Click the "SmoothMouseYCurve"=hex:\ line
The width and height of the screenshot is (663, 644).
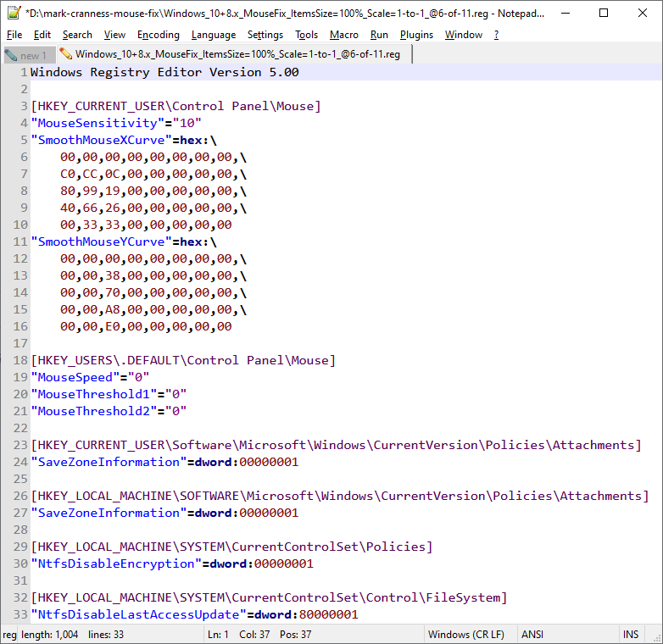coord(124,241)
